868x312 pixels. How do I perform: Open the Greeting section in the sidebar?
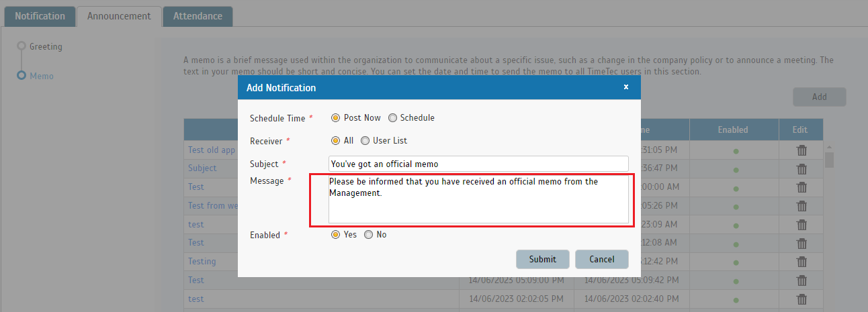(x=46, y=47)
